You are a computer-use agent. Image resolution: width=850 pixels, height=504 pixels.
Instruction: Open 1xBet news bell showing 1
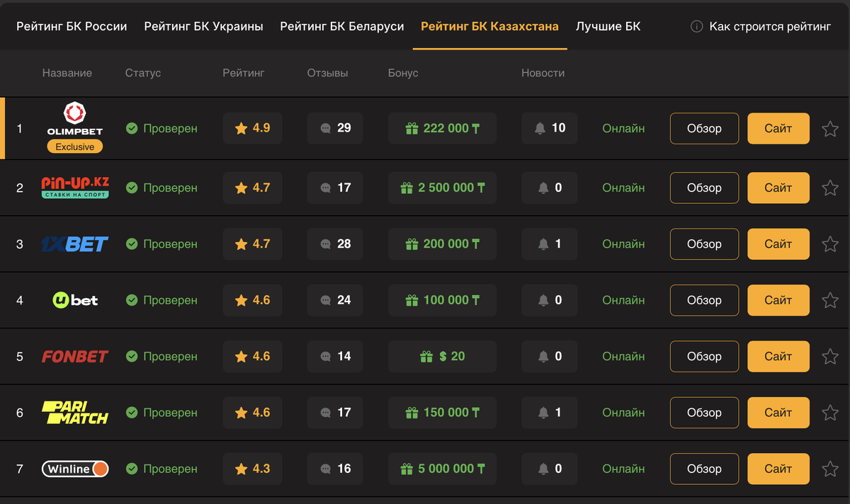click(549, 244)
